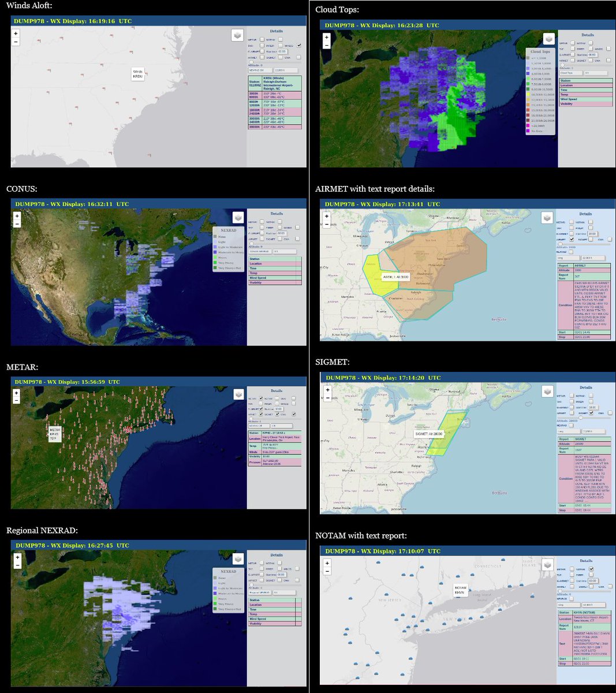The image size is (616, 693).
Task: Uncheck NOTAM checkbox in the NOTAM panel
Action: (x=591, y=569)
